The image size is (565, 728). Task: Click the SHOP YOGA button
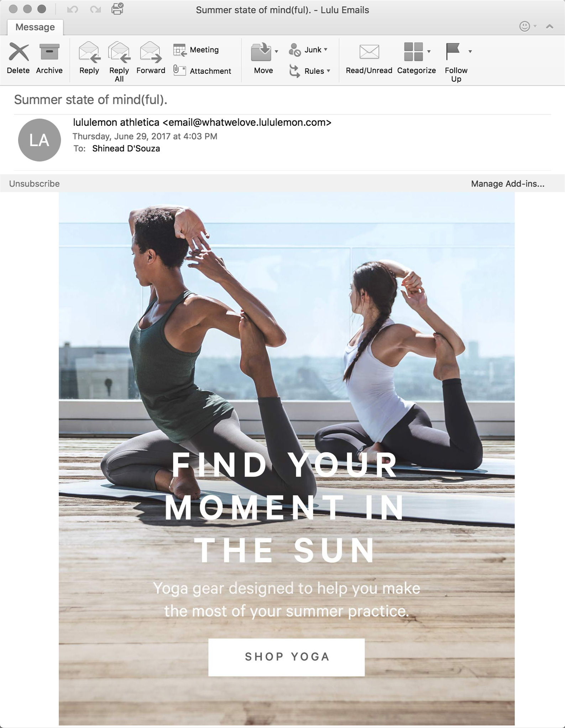click(x=287, y=657)
